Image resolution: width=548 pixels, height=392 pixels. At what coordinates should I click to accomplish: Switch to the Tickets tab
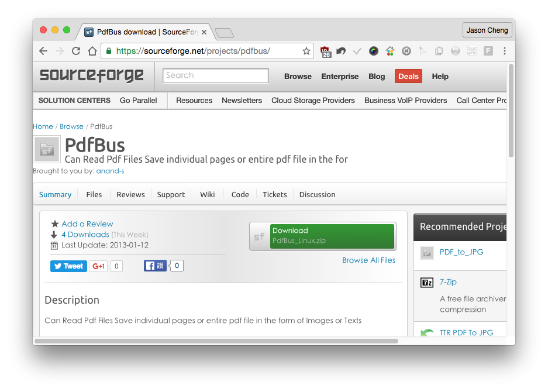275,194
